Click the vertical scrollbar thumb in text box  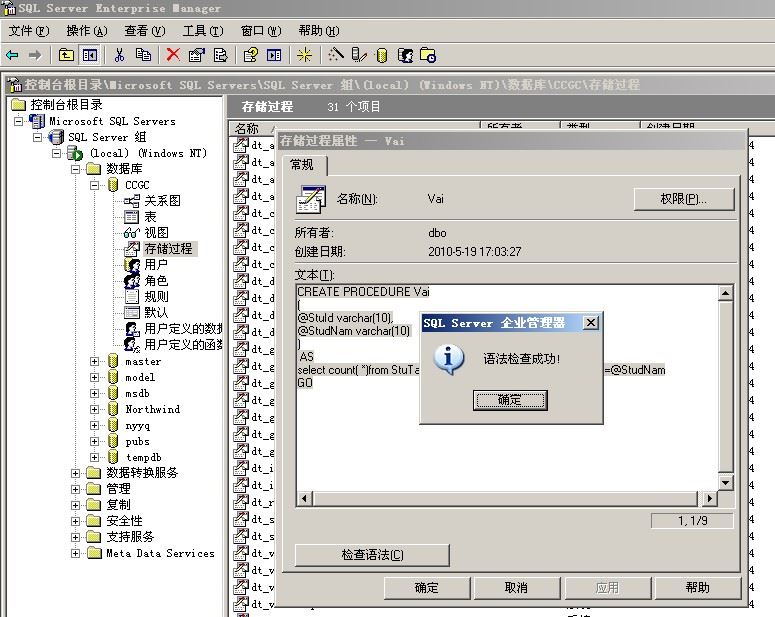pyautogui.click(x=725, y=387)
